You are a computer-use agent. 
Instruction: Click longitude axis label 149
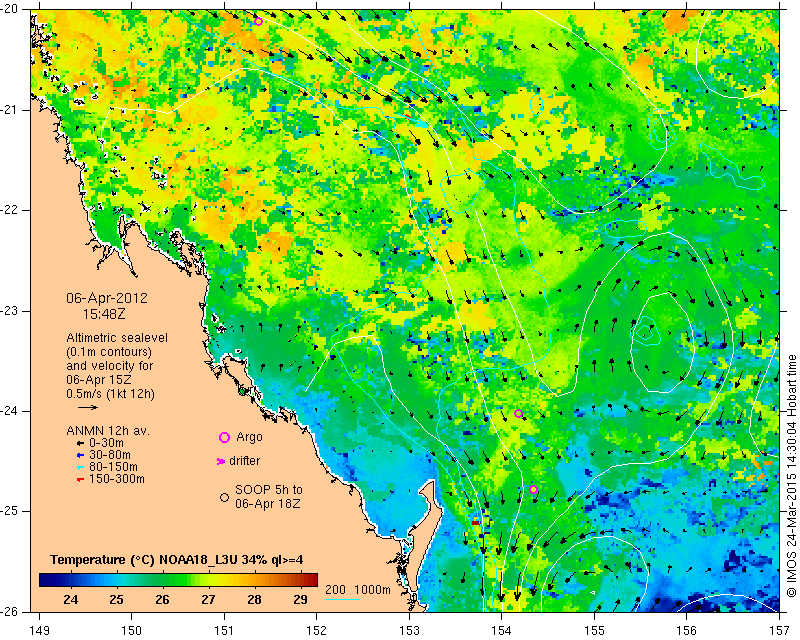click(x=39, y=631)
